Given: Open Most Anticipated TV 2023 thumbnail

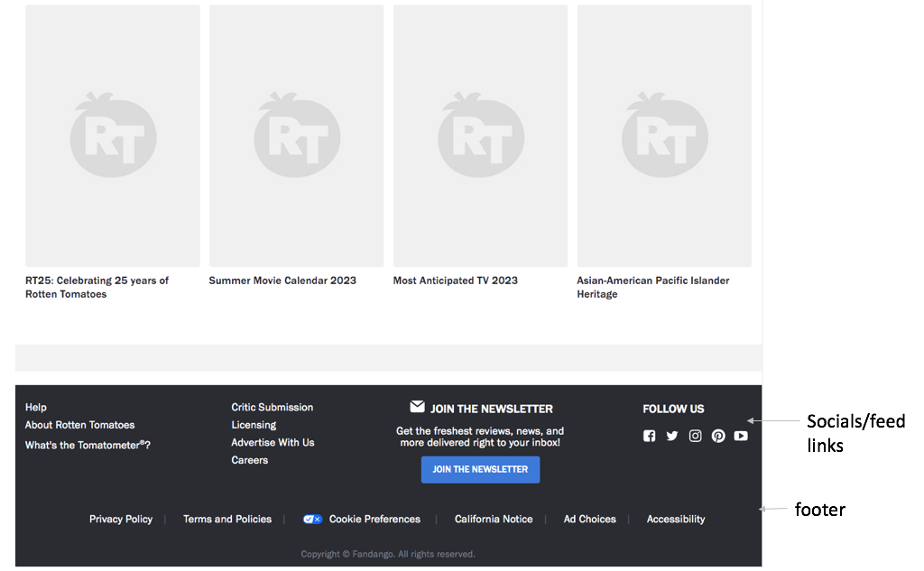Looking at the screenshot, I should click(480, 136).
